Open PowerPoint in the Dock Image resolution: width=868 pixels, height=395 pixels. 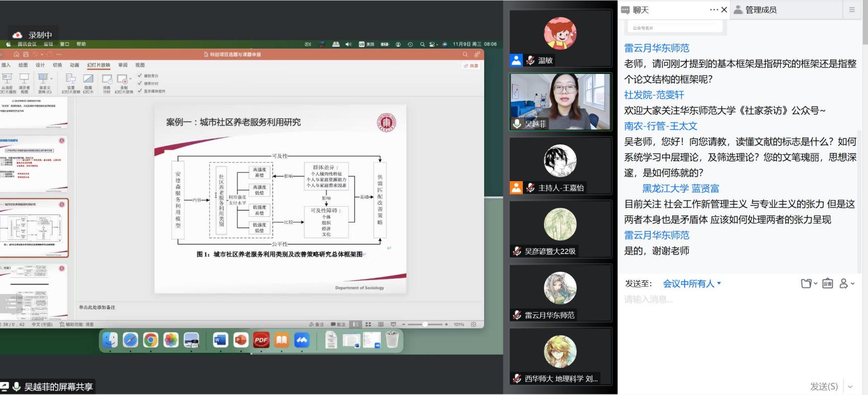click(241, 341)
